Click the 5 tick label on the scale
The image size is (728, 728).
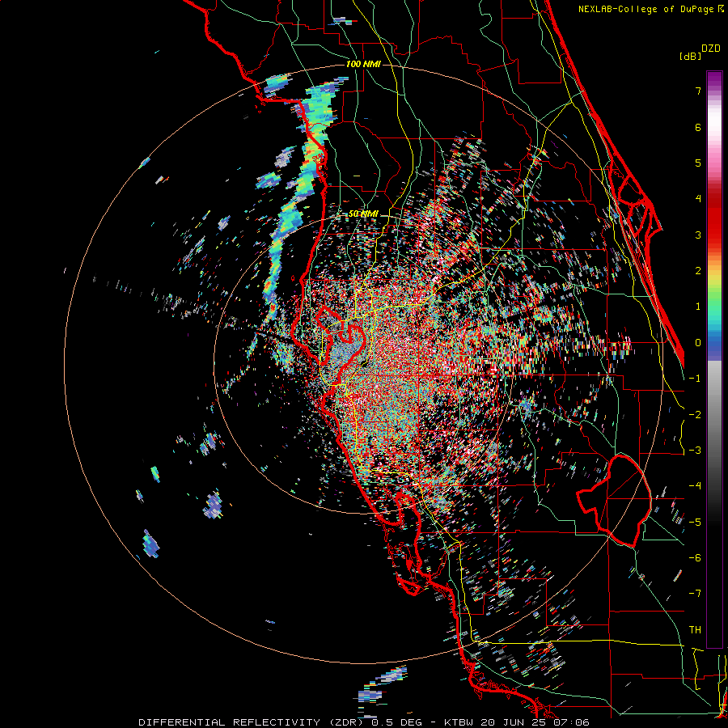coord(697,163)
